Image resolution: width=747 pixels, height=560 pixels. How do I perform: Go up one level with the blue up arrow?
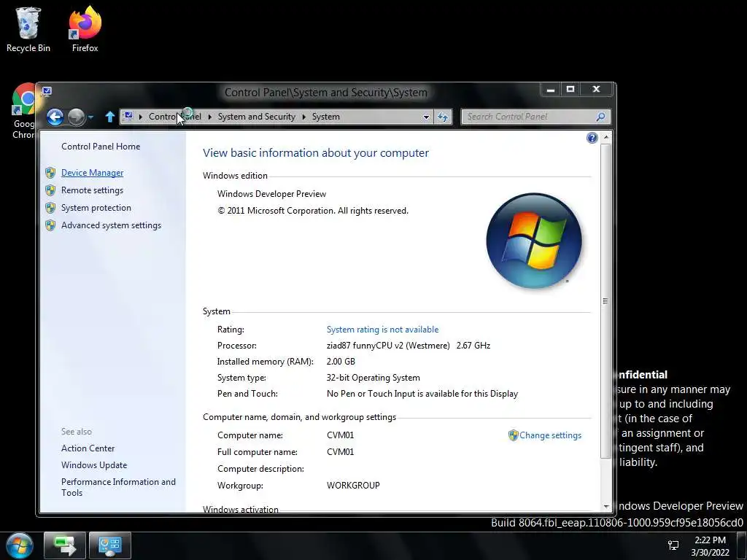coord(110,117)
